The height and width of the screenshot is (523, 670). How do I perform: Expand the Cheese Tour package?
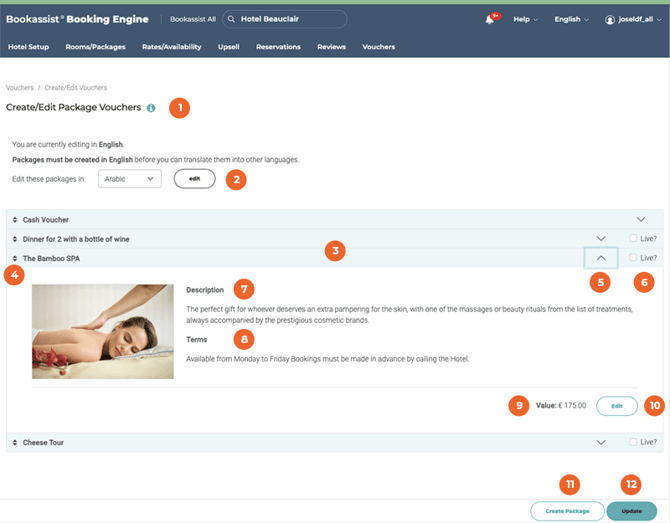coord(601,442)
